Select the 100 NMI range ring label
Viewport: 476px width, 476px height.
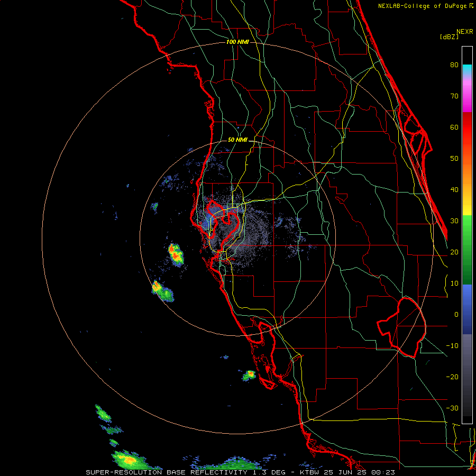click(237, 42)
